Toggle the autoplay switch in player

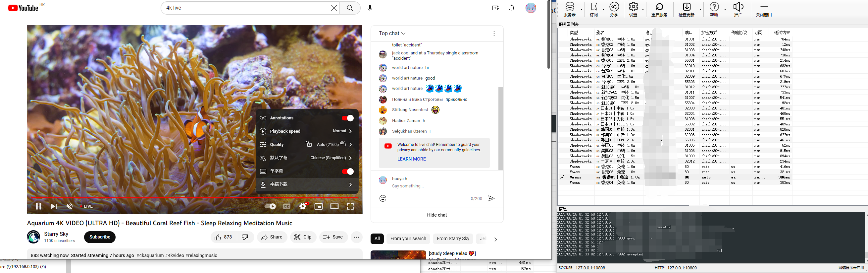[x=270, y=206]
